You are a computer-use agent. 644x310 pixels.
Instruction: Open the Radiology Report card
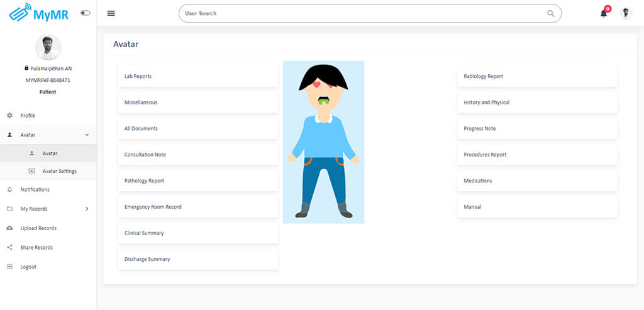pos(537,76)
